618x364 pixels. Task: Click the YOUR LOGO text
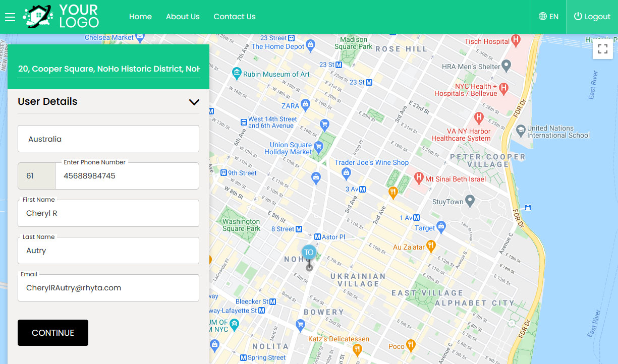point(79,16)
